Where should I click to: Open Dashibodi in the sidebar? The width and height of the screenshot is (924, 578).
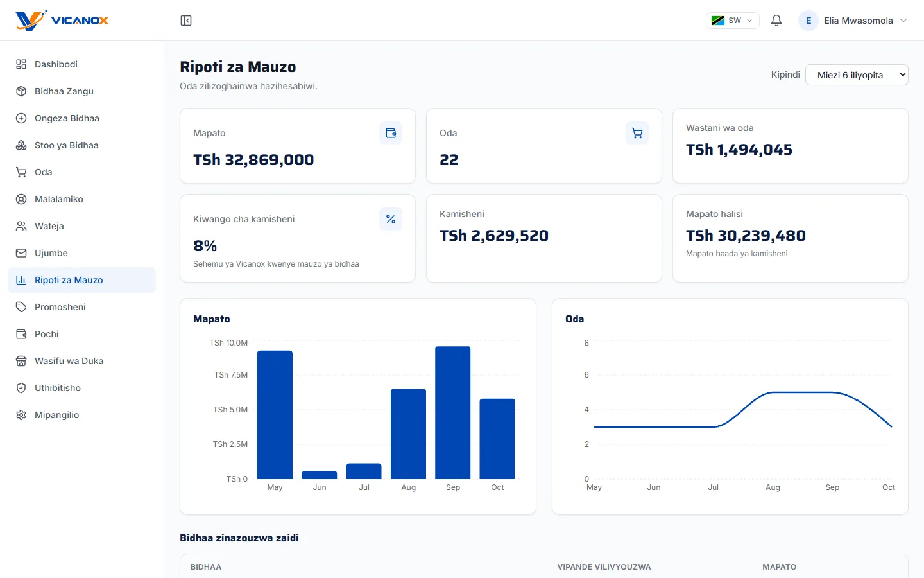(x=81, y=64)
